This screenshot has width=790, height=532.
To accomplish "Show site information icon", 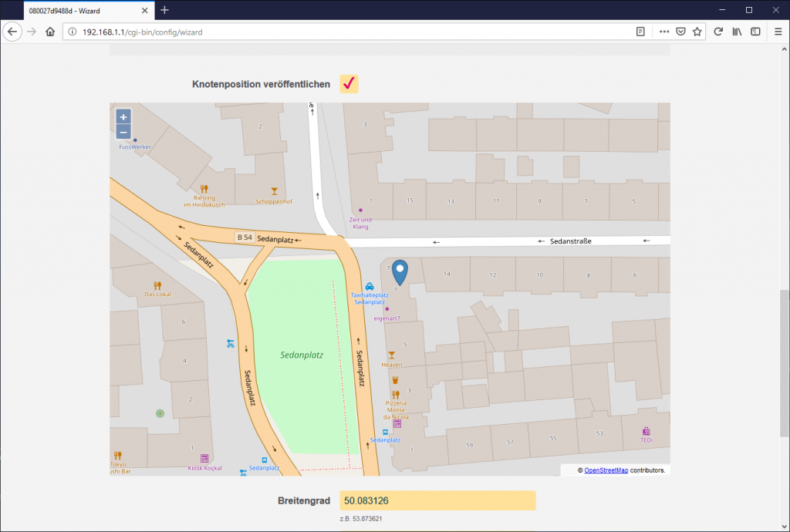I will (73, 32).
